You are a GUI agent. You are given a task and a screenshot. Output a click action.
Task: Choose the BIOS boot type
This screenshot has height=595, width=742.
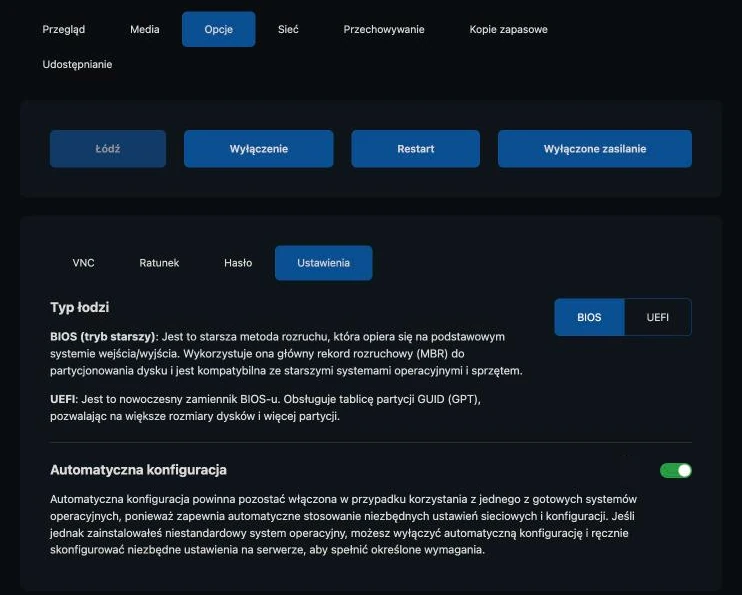pyautogui.click(x=589, y=317)
